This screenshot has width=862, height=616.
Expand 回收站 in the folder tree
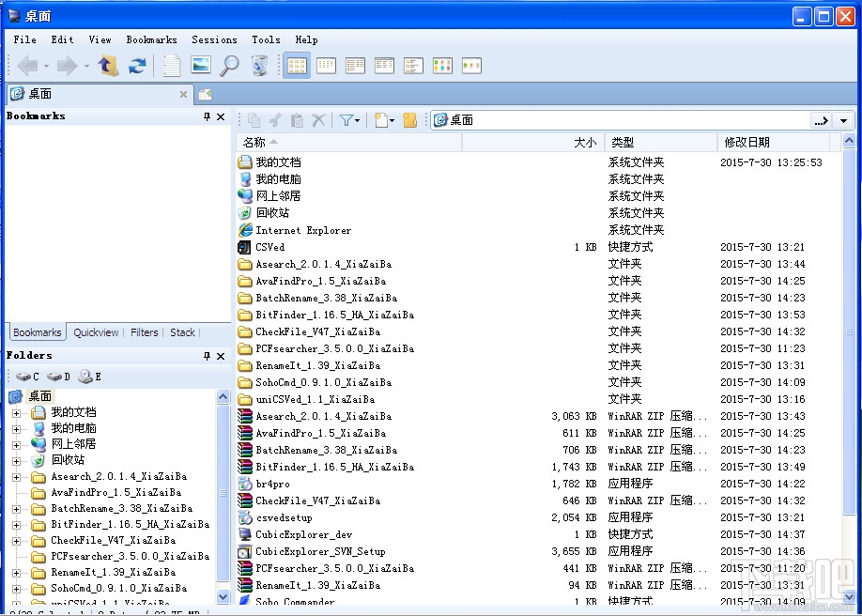pos(17,461)
